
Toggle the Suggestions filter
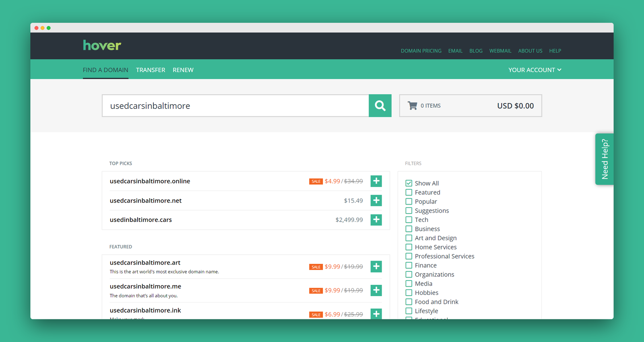(x=409, y=211)
